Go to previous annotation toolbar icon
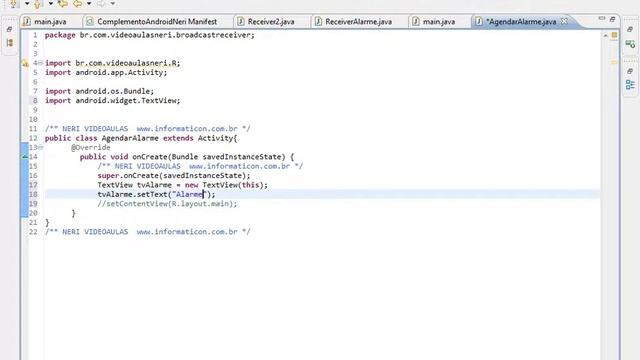Viewport: 640px width, 360px height. tap(37, 4)
